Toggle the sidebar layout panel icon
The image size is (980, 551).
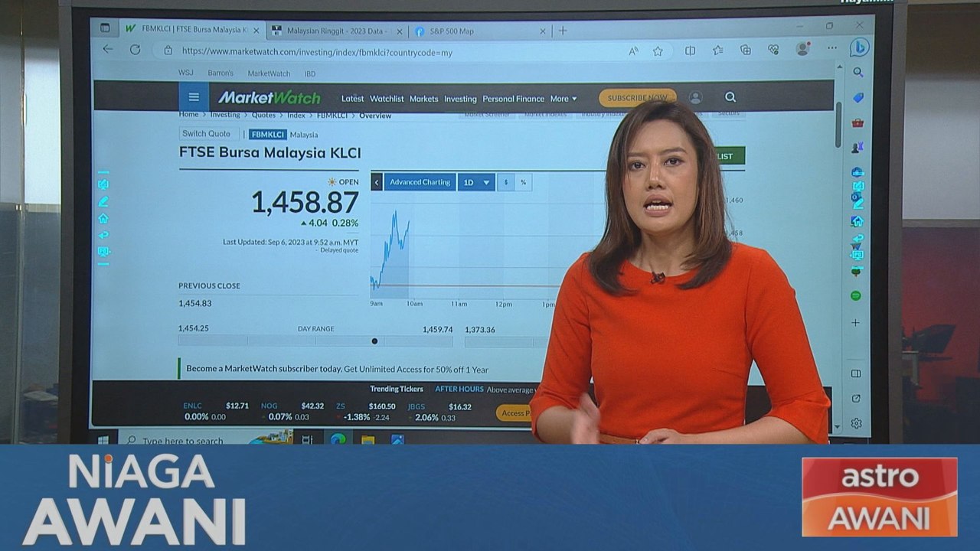coord(856,373)
